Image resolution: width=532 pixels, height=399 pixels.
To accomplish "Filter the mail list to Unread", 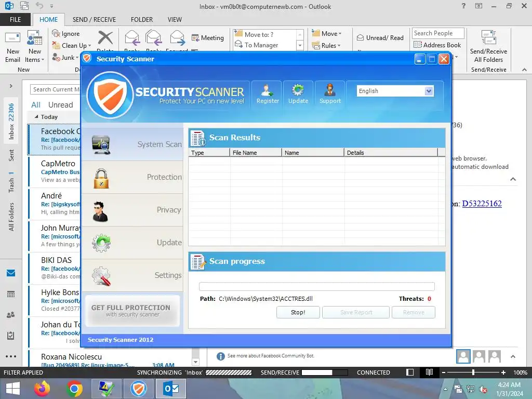I will 60,105.
